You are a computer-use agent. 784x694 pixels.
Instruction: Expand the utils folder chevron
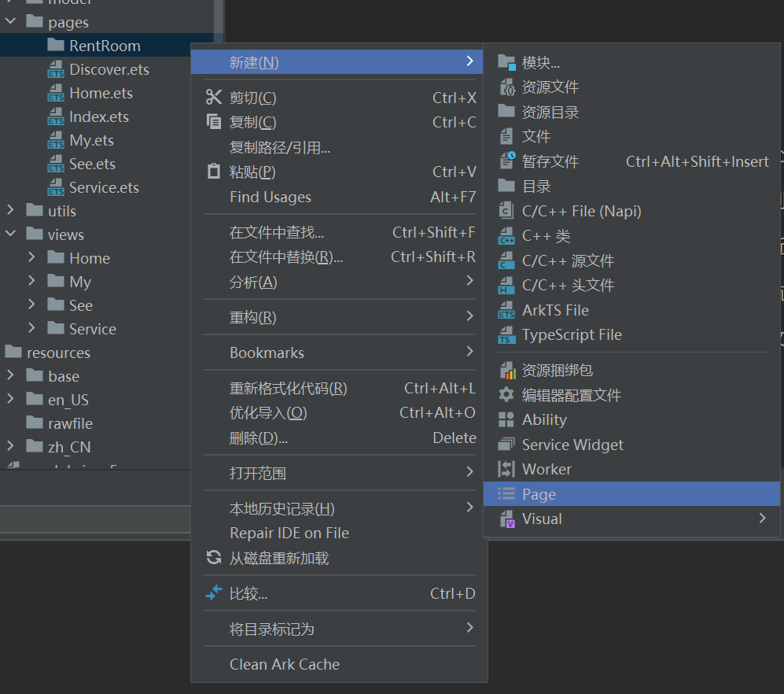(x=10, y=209)
